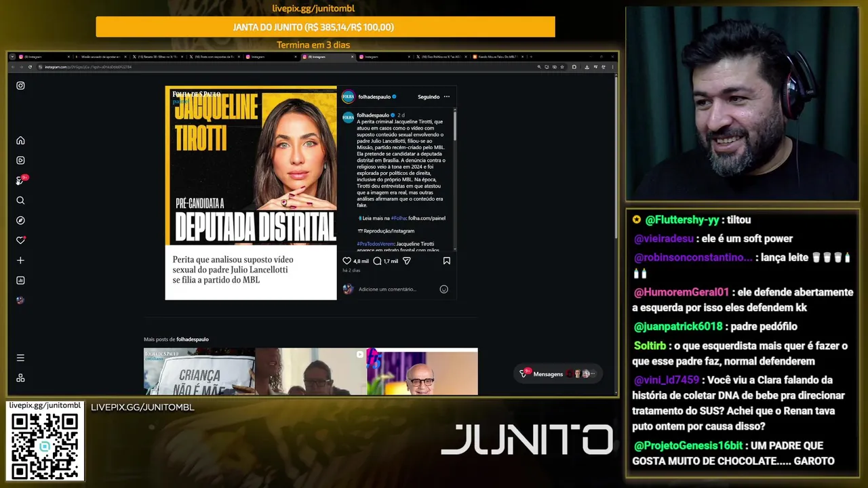
Task: Click the #Folha hashtag in caption
Action: 398,218
